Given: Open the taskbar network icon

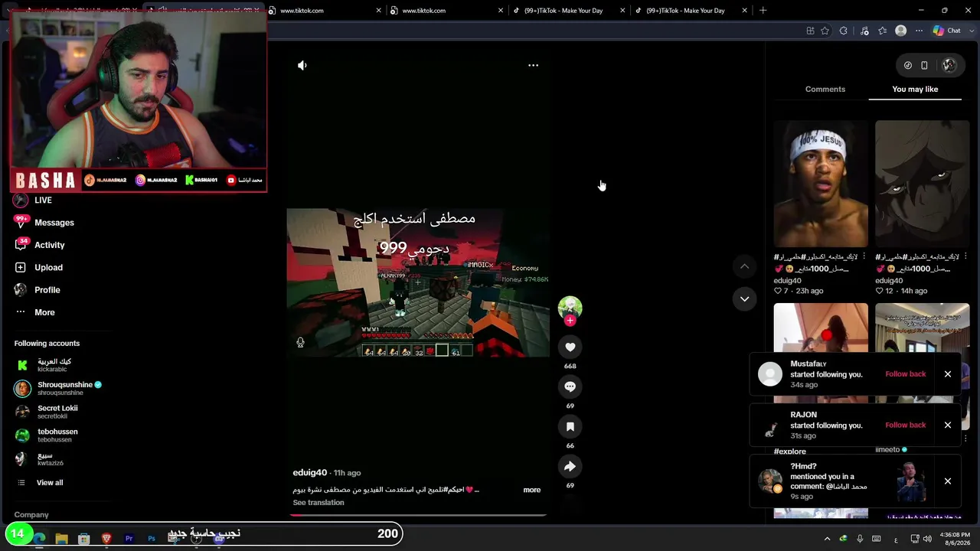Looking at the screenshot, I should click(x=913, y=539).
